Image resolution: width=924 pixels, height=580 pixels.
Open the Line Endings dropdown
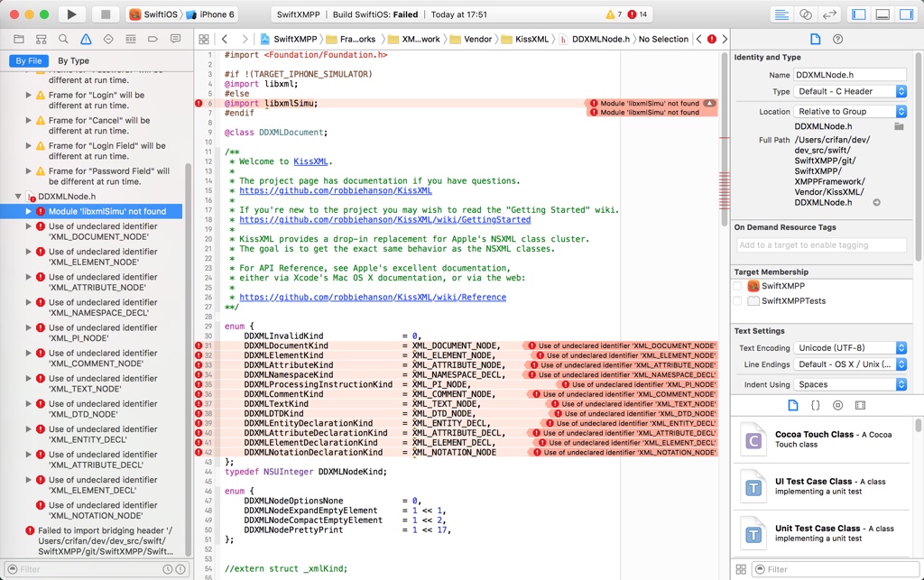click(849, 364)
